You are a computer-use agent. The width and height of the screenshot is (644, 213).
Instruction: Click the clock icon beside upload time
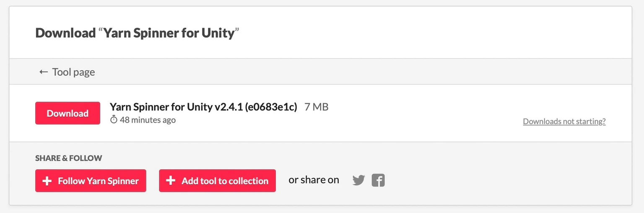[x=114, y=120]
